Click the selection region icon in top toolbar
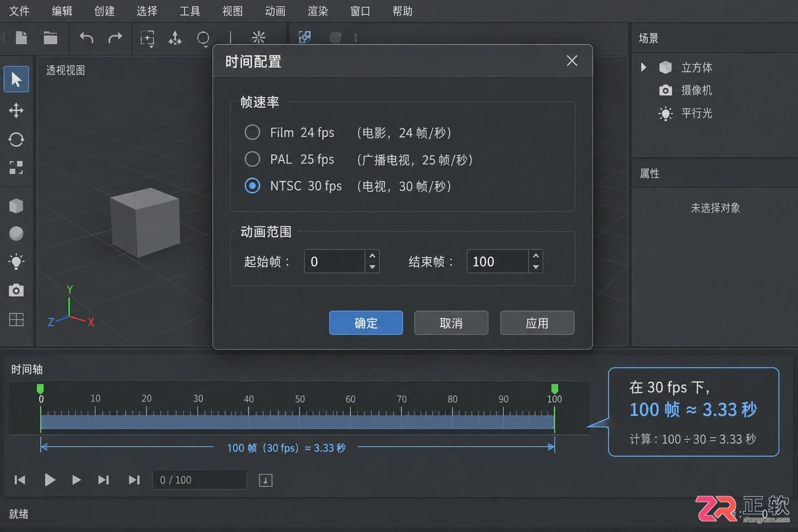This screenshot has width=798, height=532. (147, 38)
